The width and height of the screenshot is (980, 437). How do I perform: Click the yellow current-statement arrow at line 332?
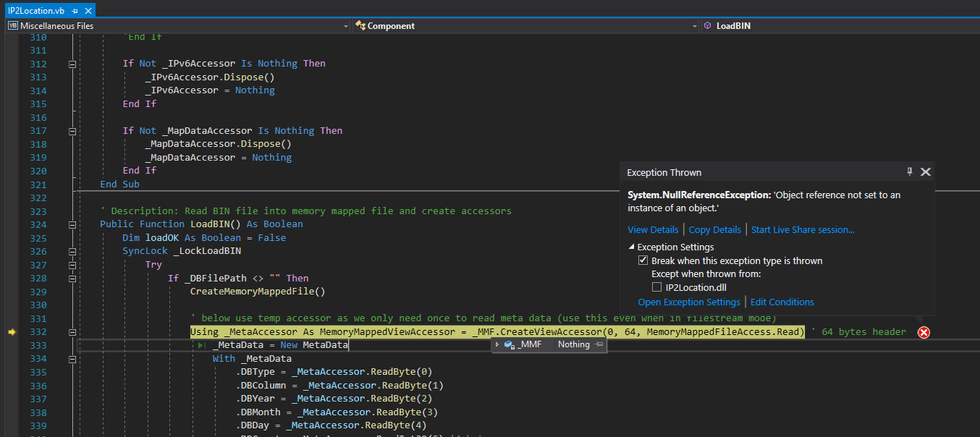point(12,332)
